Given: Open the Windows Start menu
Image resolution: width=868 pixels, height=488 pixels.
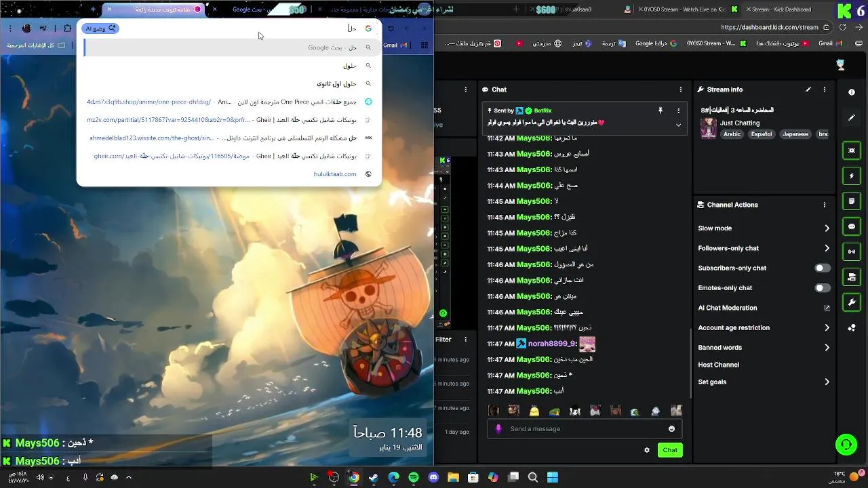Looking at the screenshot, I should [x=553, y=478].
